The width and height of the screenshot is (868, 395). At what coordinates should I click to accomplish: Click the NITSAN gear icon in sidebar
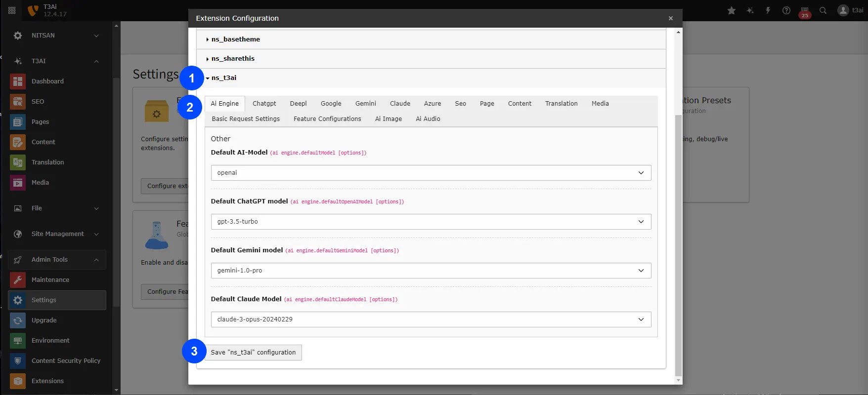(x=18, y=36)
